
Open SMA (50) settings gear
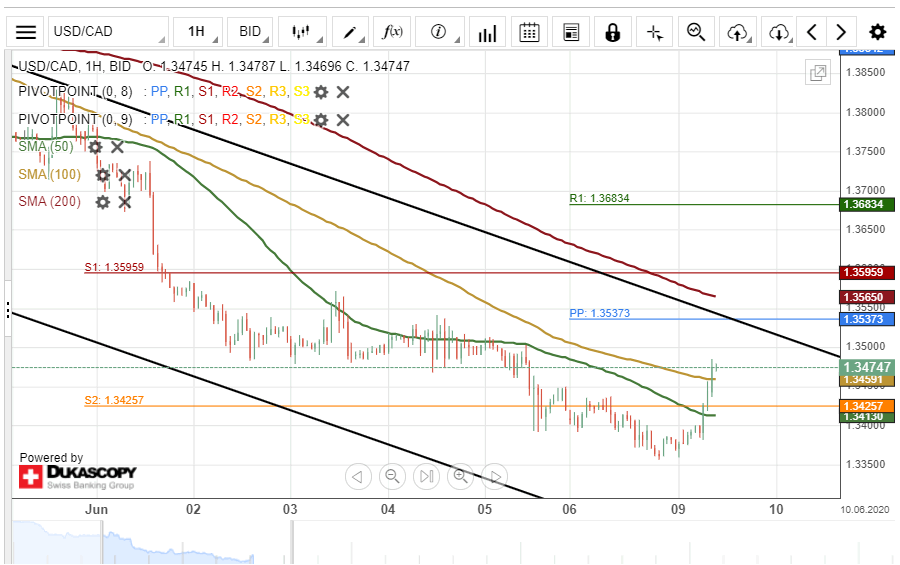[95, 147]
